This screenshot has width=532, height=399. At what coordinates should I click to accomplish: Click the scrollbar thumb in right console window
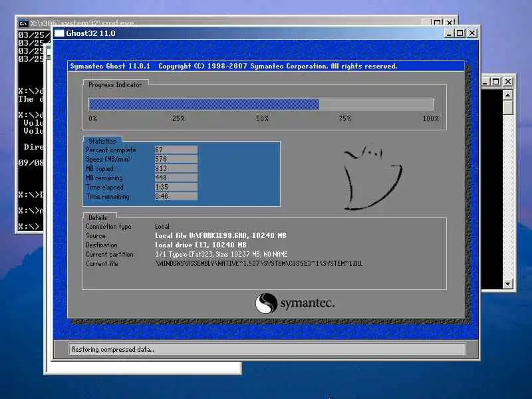(x=507, y=108)
